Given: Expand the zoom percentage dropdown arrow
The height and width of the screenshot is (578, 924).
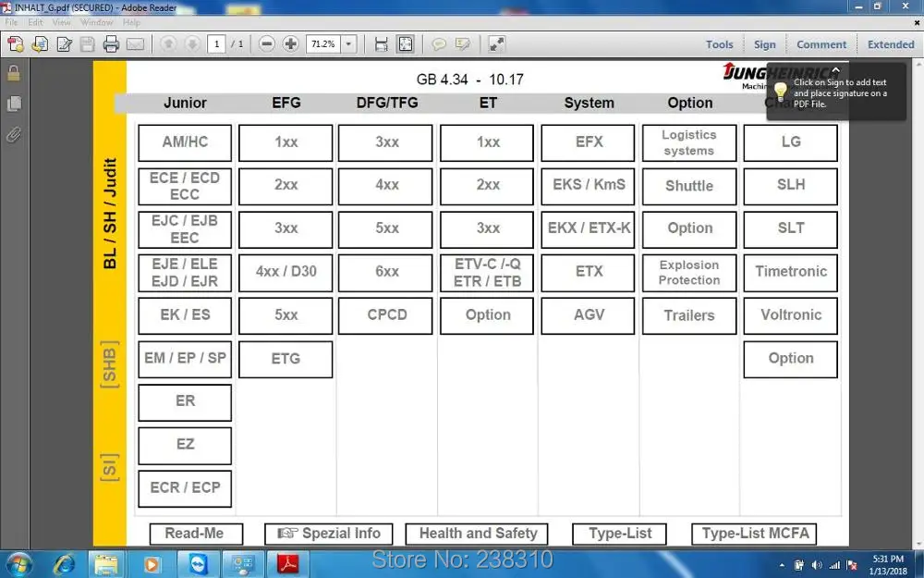Looking at the screenshot, I should point(349,44).
